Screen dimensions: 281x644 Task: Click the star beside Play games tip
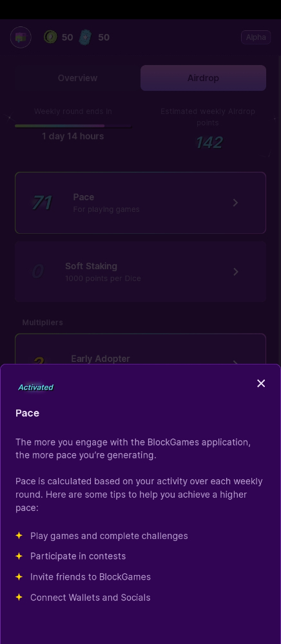pyautogui.click(x=19, y=536)
